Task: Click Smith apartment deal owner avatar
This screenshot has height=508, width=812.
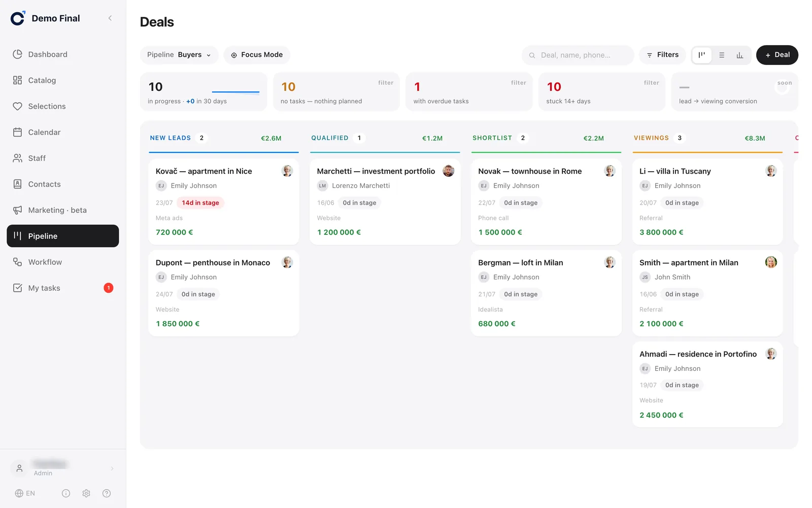Action: (771, 262)
